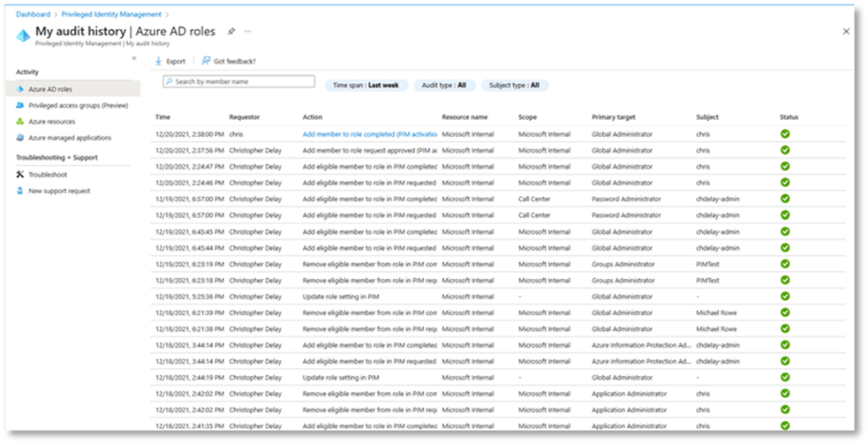Open the Time span filter
The width and height of the screenshot is (868, 444).
(x=365, y=86)
